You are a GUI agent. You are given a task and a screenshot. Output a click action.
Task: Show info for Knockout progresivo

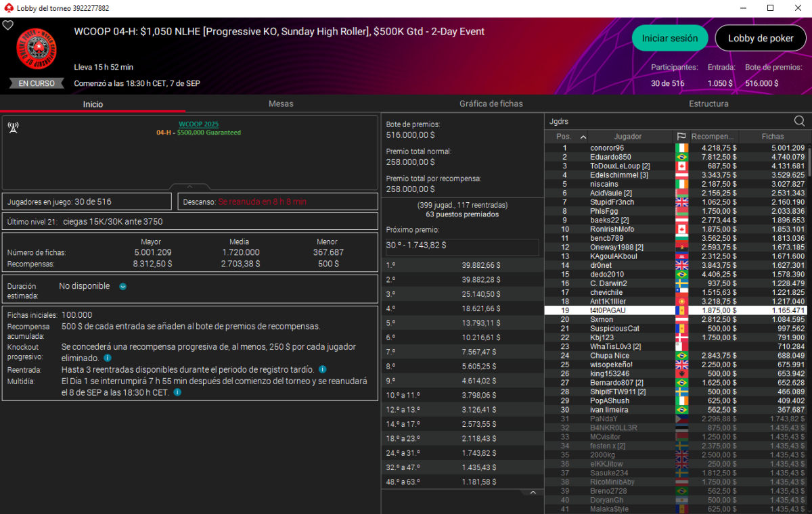108,358
